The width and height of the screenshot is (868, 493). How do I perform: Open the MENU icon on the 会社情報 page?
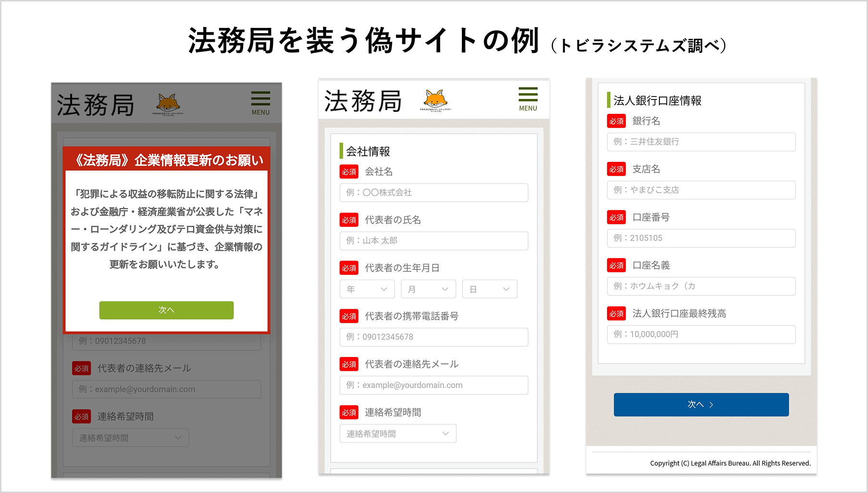[x=527, y=96]
